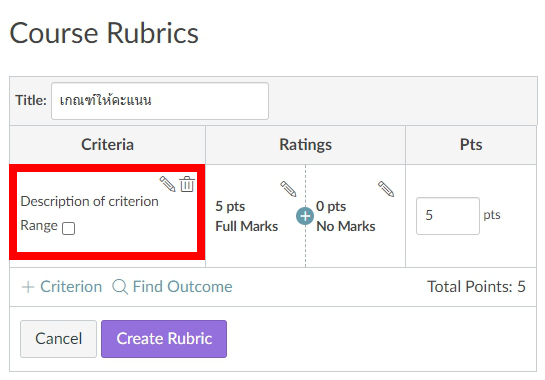Click the Course Rubrics heading
This screenshot has height=380, width=545.
click(x=104, y=33)
